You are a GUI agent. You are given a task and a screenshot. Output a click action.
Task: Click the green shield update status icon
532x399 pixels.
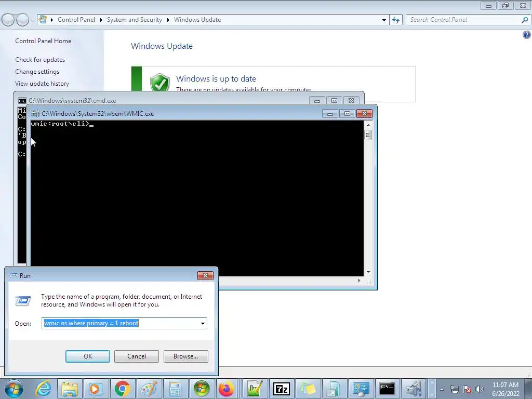pyautogui.click(x=160, y=83)
